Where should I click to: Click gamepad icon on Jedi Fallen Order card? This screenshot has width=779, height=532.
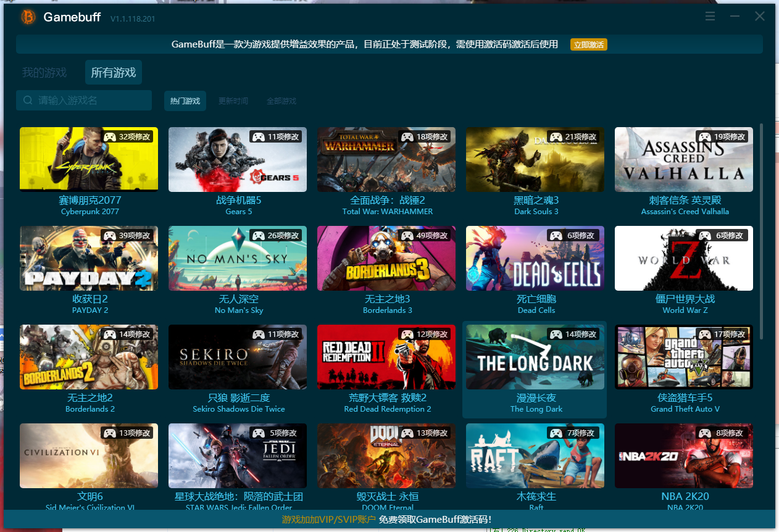pyautogui.click(x=258, y=433)
